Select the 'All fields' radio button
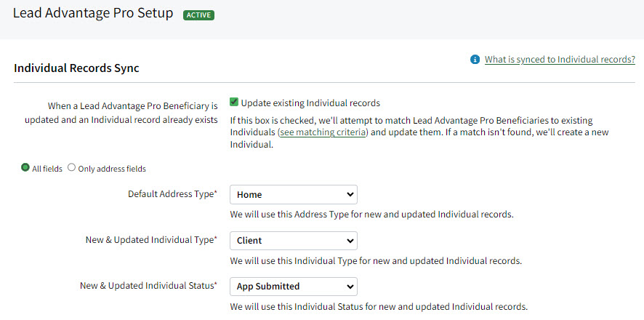 click(25, 167)
